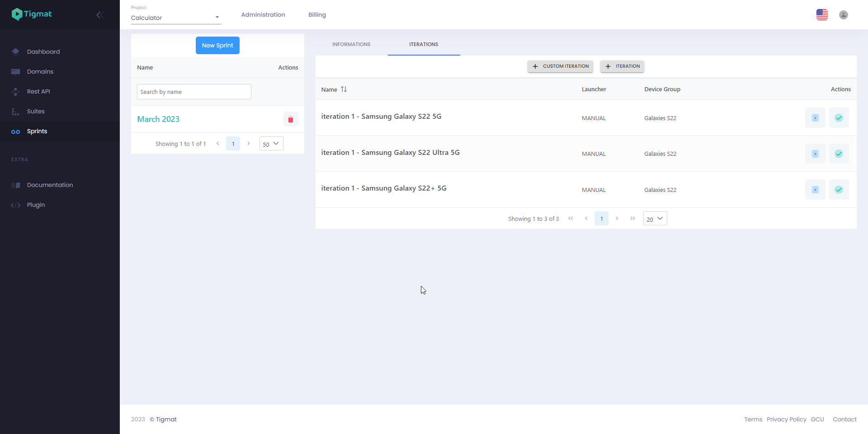
Task: Jump to last page of iterations
Action: pos(632,219)
